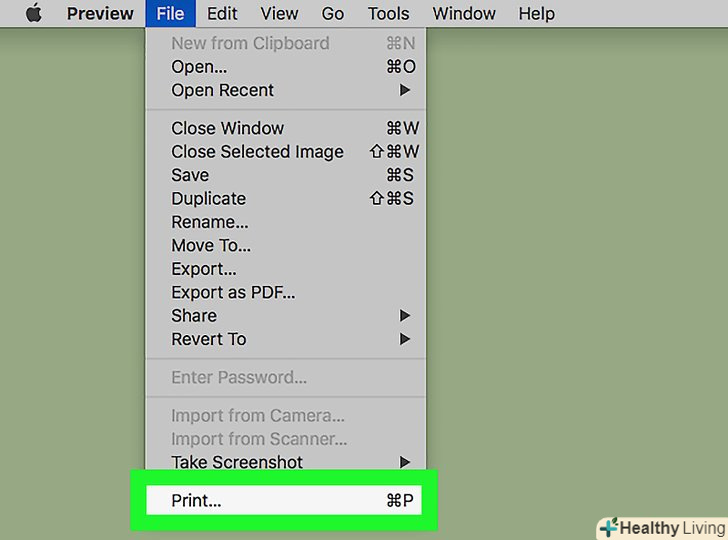Select Open… in the File menu
The image size is (728, 540).
click(x=199, y=67)
